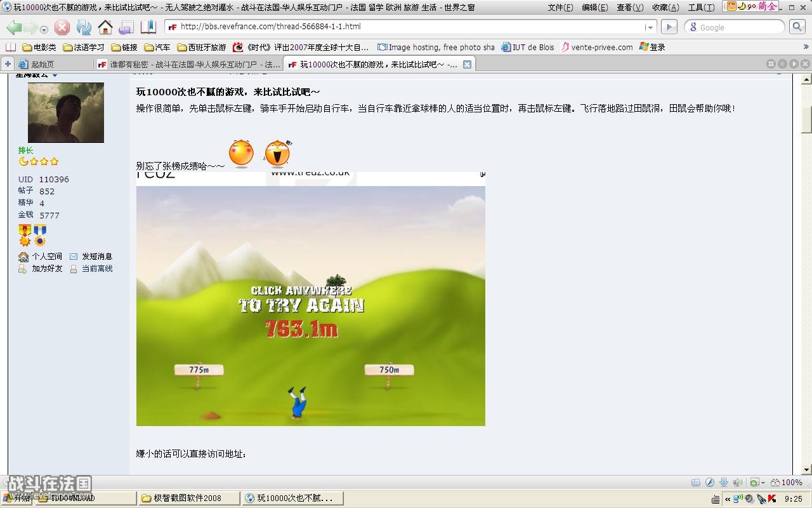Click the Google search input box
Screen dimensions: 812x508
735,27
